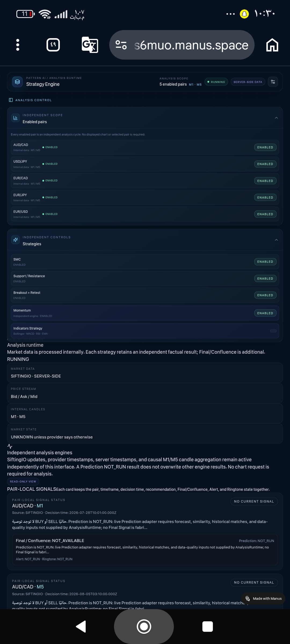Disable the Momentum strategy toggle

point(265,313)
